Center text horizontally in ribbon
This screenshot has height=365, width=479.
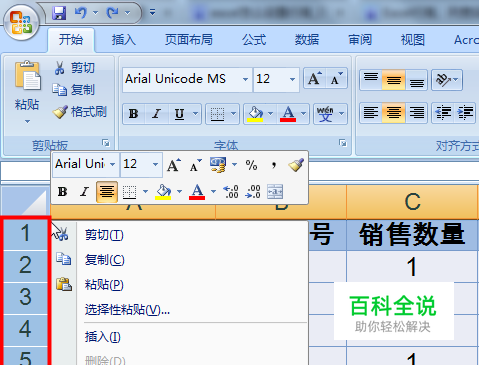click(394, 113)
